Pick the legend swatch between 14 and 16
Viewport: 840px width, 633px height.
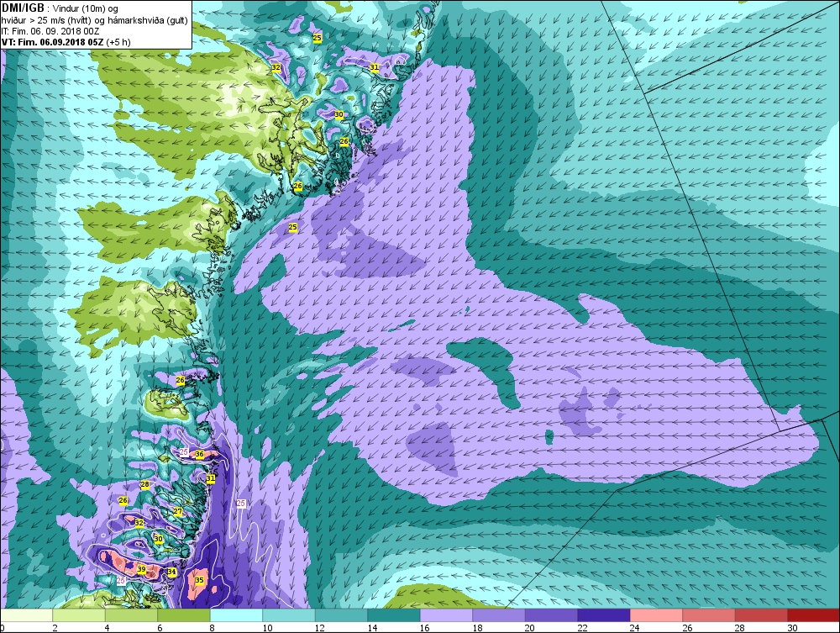tap(394, 615)
